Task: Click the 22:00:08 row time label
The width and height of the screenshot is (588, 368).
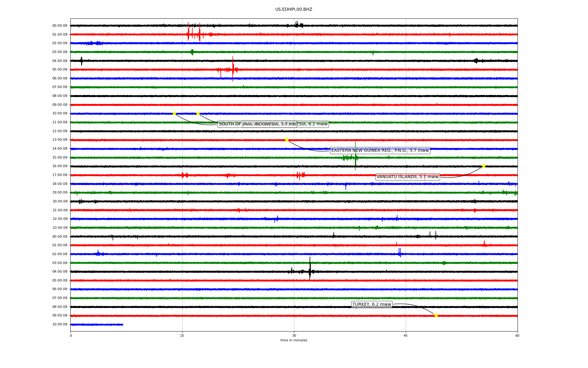Action: 60,219
